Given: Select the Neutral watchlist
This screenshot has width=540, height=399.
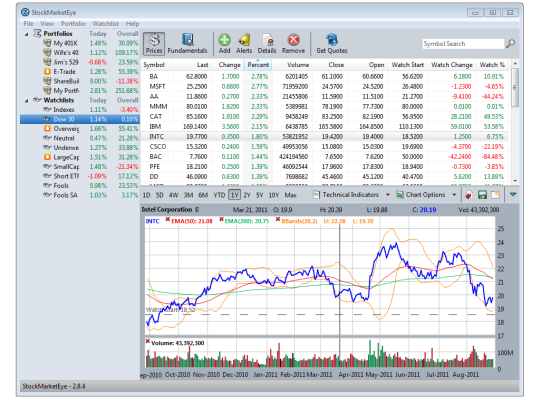Looking at the screenshot, I should [64, 138].
